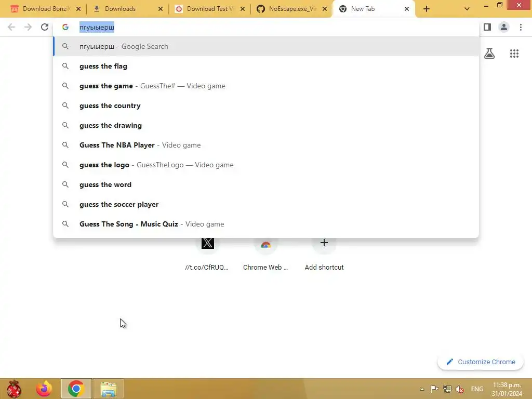The image size is (532, 399).
Task: Show hidden tray icons arrow
Action: point(422,389)
